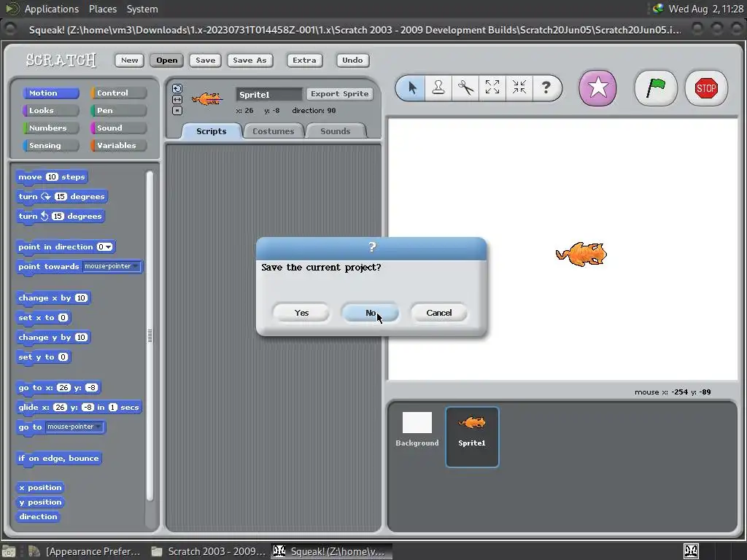Viewport: 747px width, 560px height.
Task: Open the Variables block category
Action: [118, 146]
